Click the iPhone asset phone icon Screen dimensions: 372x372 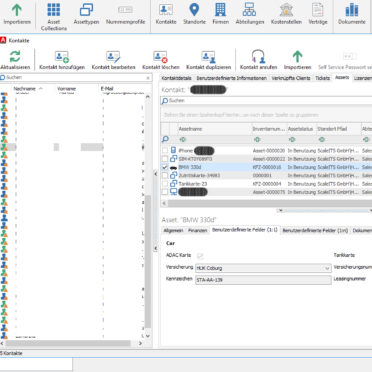[173, 150]
